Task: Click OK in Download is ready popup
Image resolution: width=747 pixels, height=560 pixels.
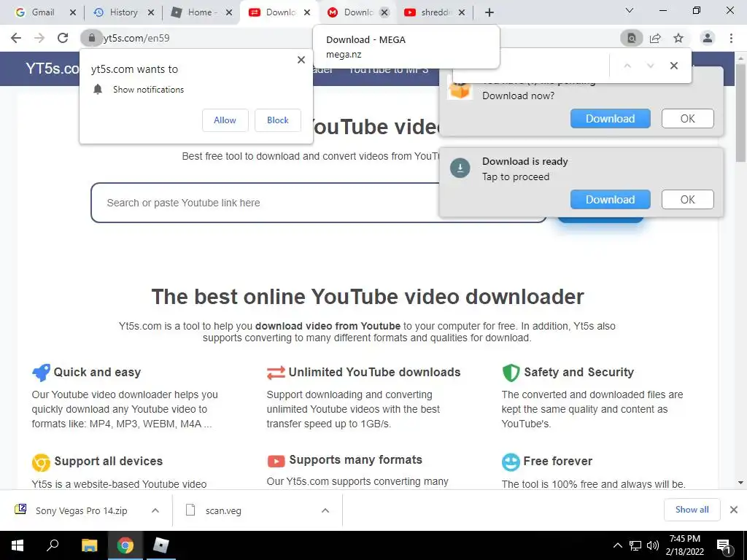Action: 687,200
